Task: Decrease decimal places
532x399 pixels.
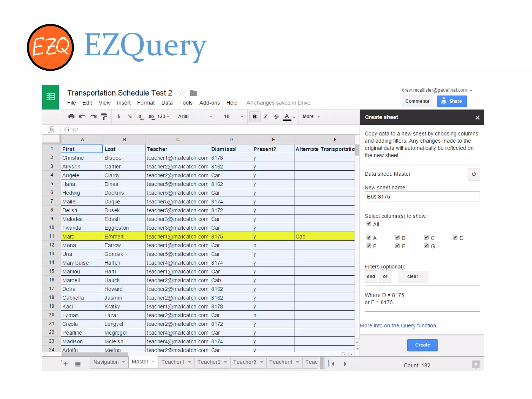Action: [x=140, y=117]
